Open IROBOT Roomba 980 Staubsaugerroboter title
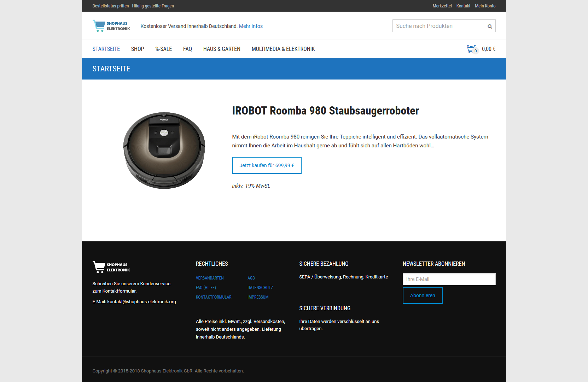Viewport: 588px width, 382px height. [325, 111]
